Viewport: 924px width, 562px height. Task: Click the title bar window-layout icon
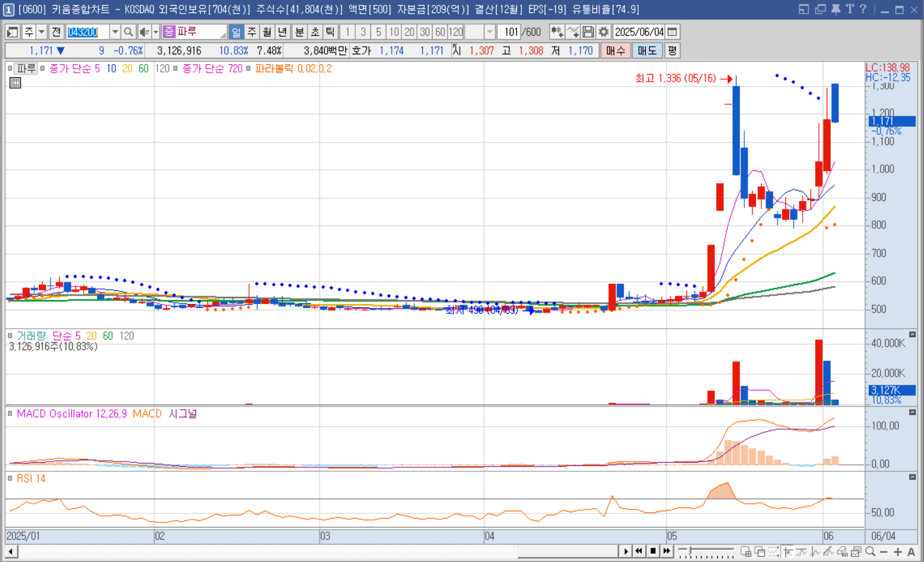[804, 9]
